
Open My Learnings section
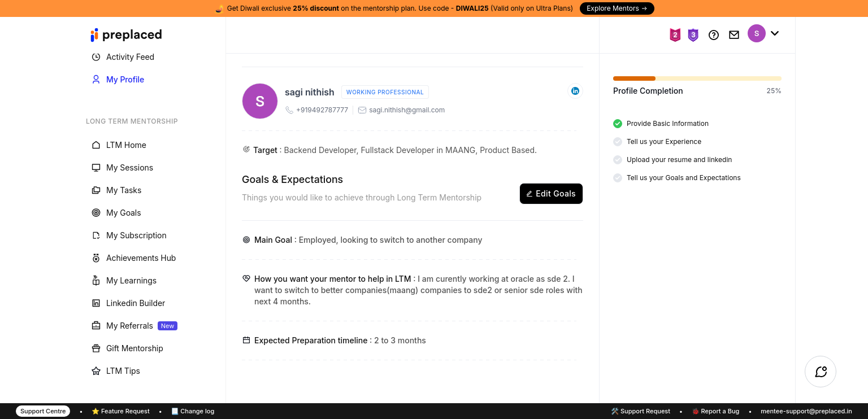(x=131, y=281)
